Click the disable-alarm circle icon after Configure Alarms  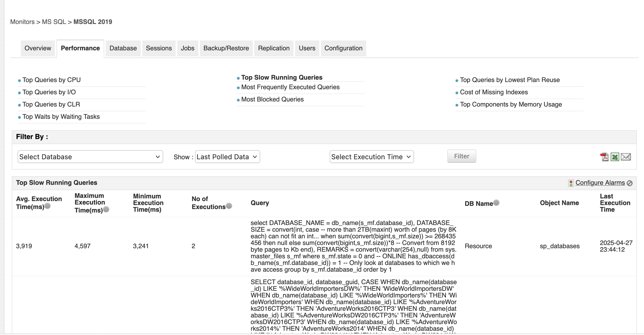tap(629, 183)
